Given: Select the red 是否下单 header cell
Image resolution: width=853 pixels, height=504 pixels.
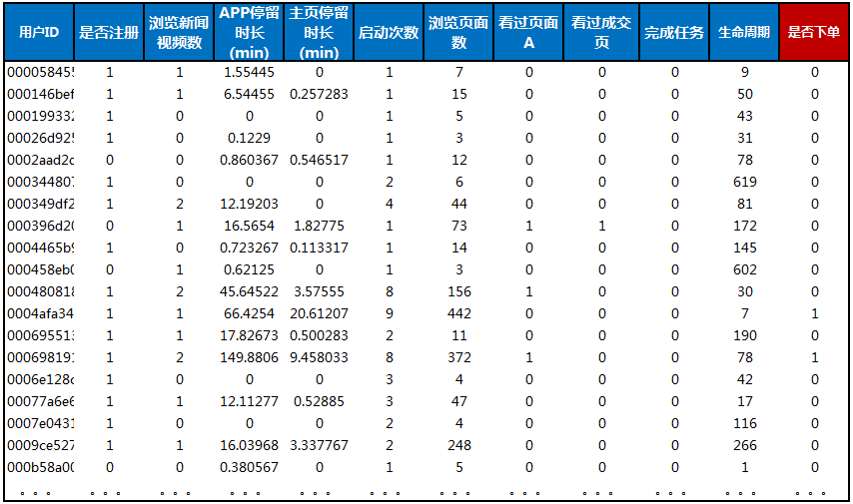Looking at the screenshot, I should (814, 32).
